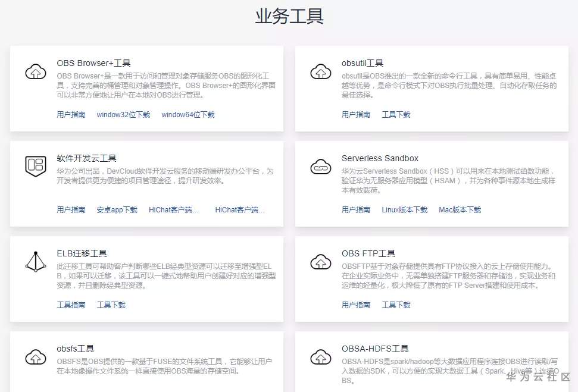
Task: Click 工具下载 under ELB迁移工具
Action: tap(111, 305)
